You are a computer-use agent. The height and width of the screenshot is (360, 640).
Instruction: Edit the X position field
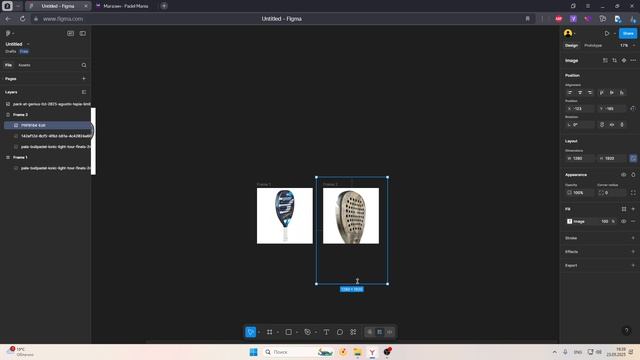click(x=580, y=109)
